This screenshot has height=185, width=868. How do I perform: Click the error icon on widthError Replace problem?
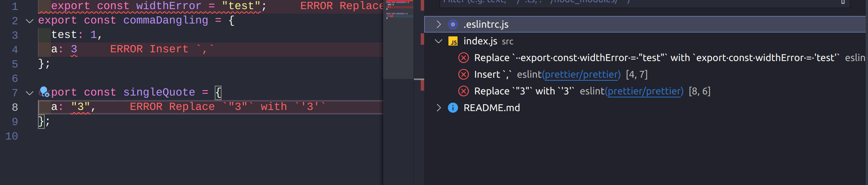click(x=464, y=58)
